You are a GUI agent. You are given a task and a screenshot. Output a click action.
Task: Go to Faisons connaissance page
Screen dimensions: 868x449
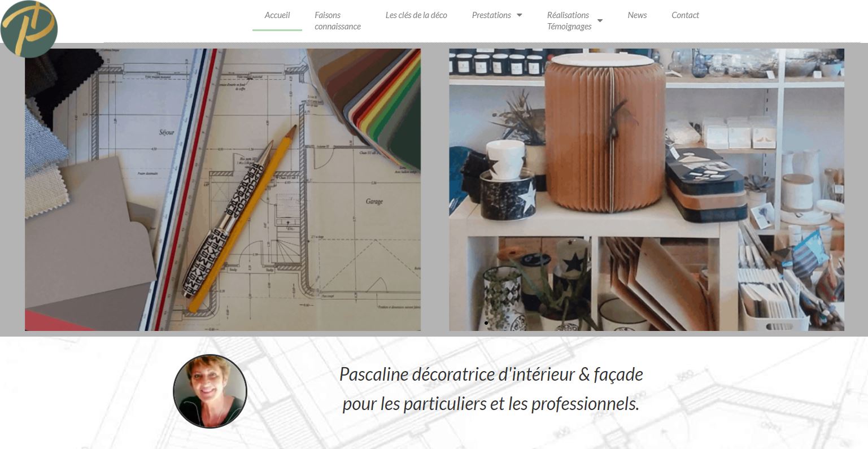click(338, 21)
